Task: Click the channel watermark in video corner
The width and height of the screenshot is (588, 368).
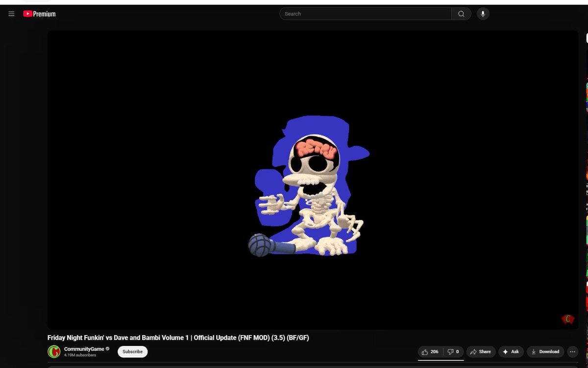Action: [567, 319]
